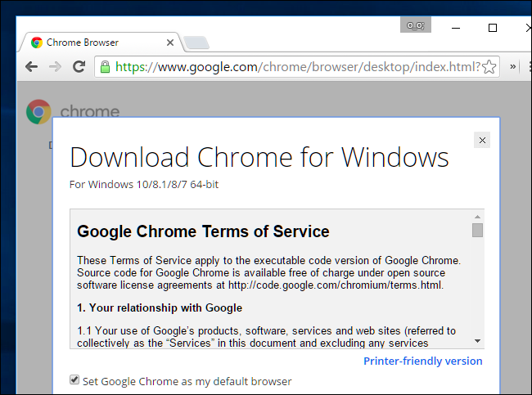Click the Chrome logo on the page
Image resolution: width=532 pixels, height=395 pixels.
click(x=38, y=112)
